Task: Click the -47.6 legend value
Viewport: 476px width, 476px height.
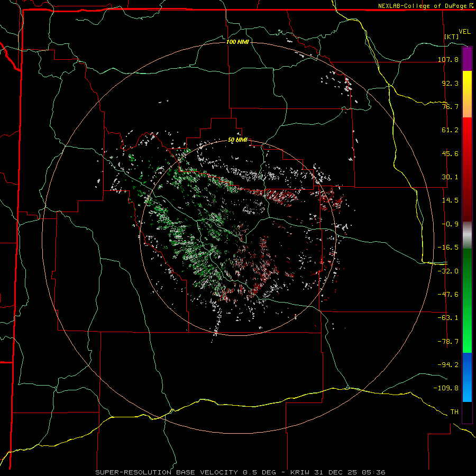Action: click(x=448, y=295)
